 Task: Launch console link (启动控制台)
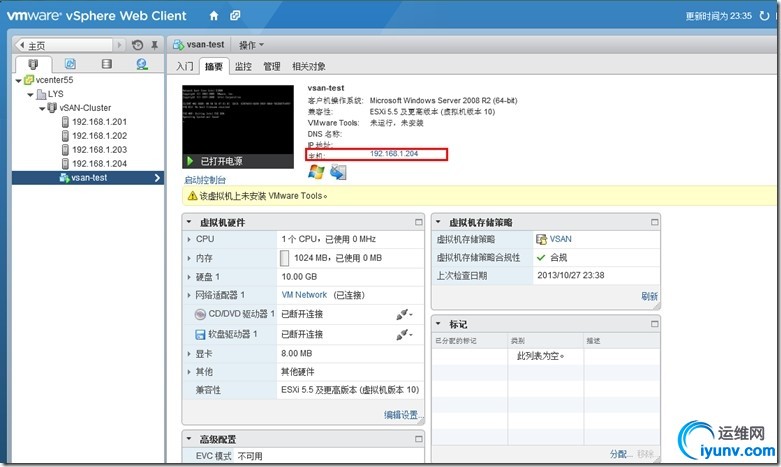(x=205, y=180)
